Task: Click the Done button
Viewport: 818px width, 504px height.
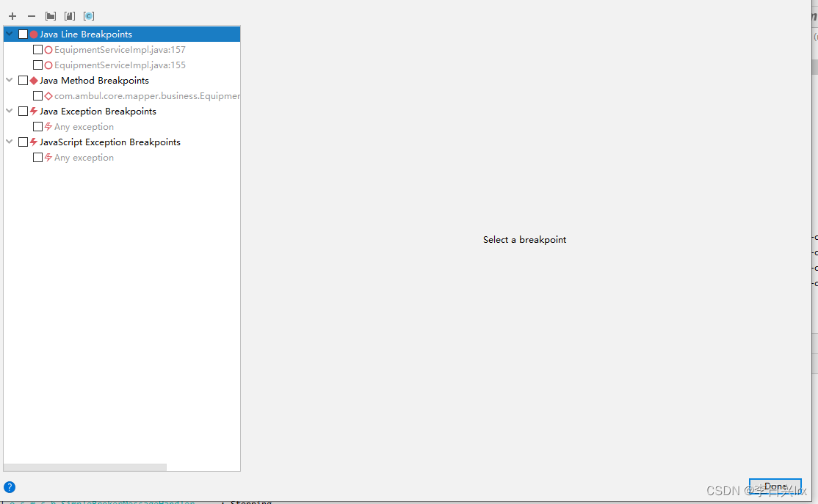Action: coord(775,486)
